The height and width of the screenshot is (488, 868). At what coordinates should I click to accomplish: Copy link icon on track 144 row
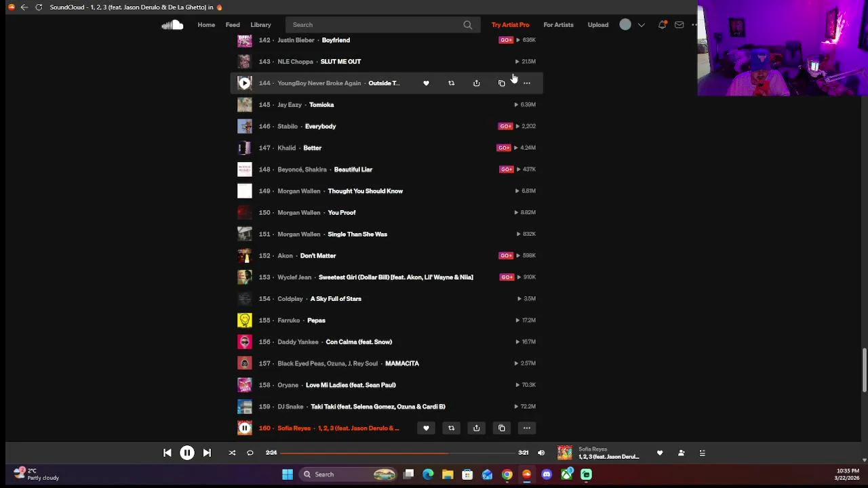(x=502, y=83)
